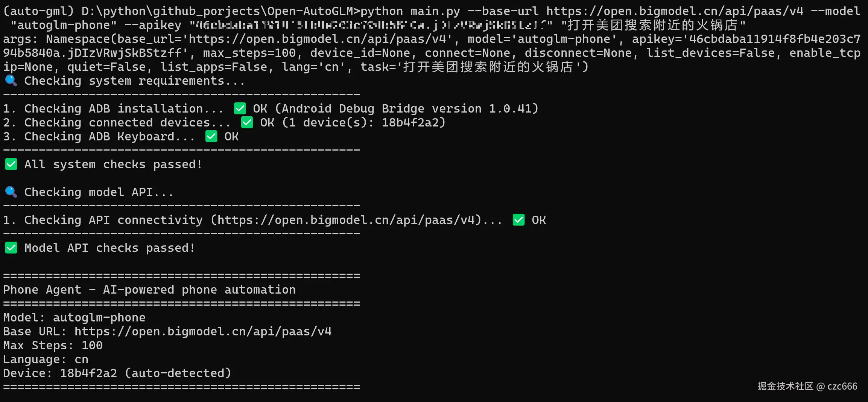Screen dimensions: 868x402
Task: Click the Phone Agent heading text
Action: pos(149,290)
